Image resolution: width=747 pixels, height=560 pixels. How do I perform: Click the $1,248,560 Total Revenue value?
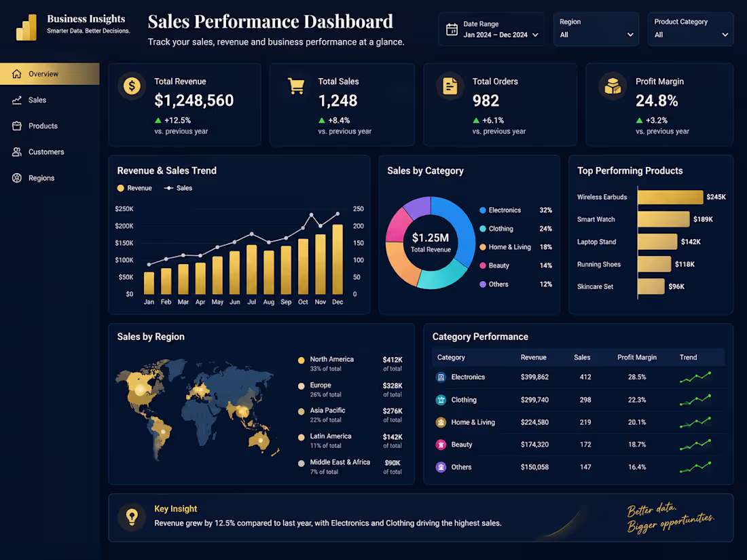[194, 100]
